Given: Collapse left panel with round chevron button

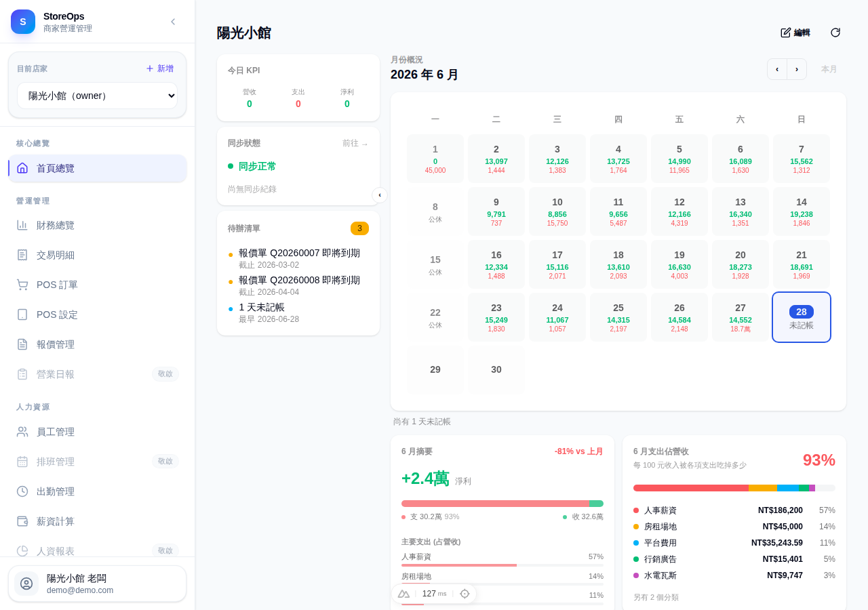Looking at the screenshot, I should [380, 195].
